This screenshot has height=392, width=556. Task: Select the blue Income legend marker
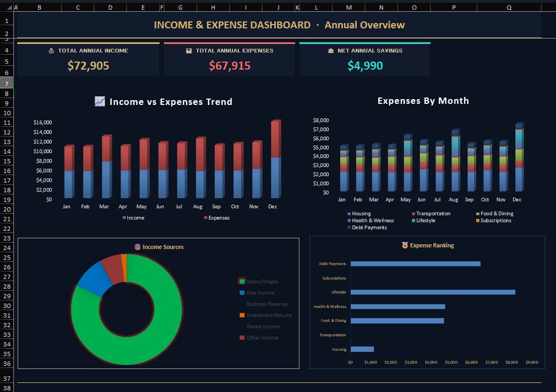(x=124, y=218)
